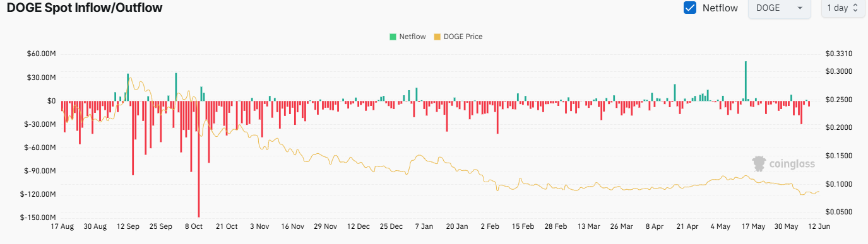Screen dimensions: 868x244
Task: Click the 26 Mar date label
Action: click(621, 226)
